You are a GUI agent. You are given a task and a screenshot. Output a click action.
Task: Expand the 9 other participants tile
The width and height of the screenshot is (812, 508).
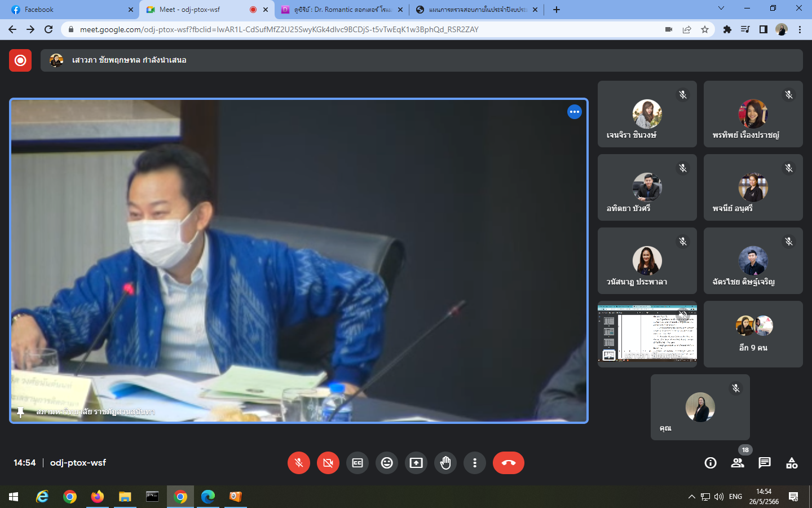[x=753, y=334]
